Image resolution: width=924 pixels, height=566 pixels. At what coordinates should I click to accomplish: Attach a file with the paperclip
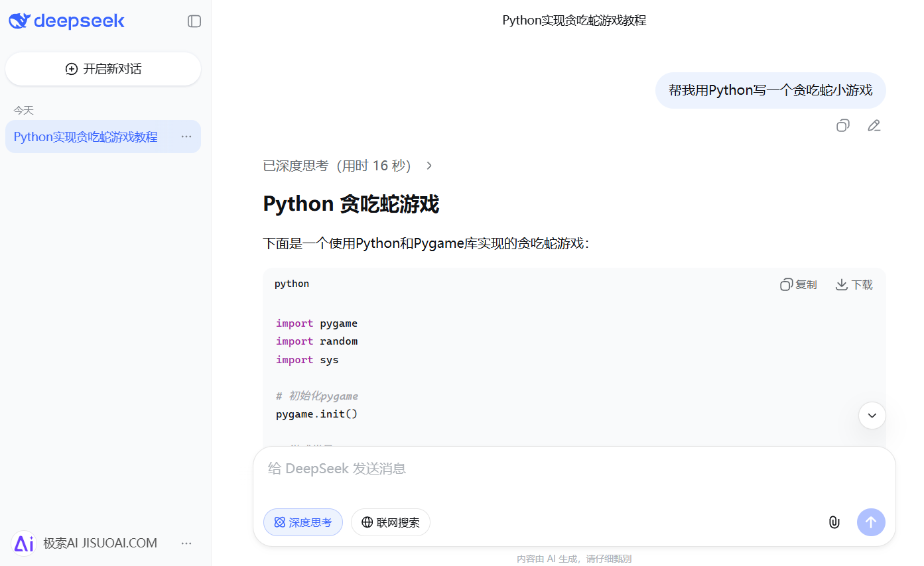click(x=834, y=522)
